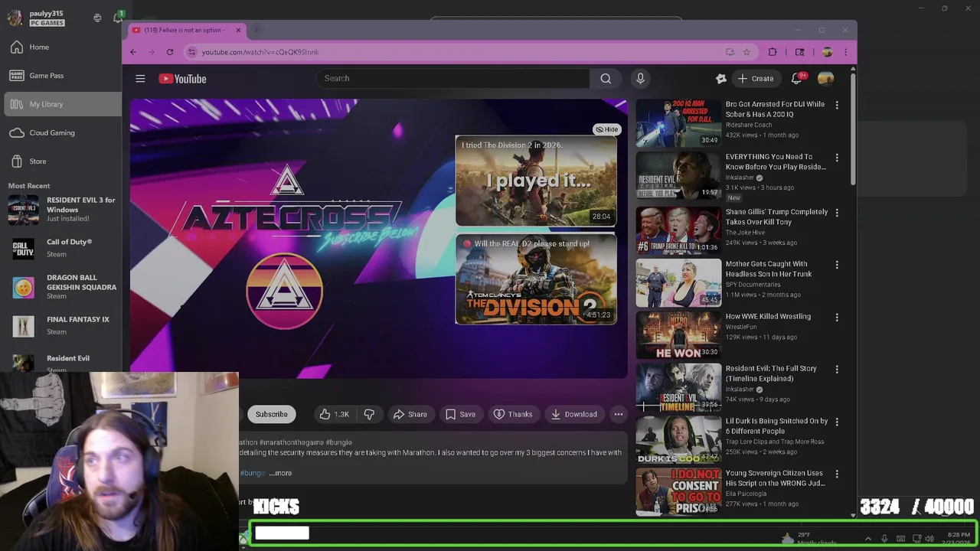
Task: Go to the YouTube home logo
Action: point(182,78)
